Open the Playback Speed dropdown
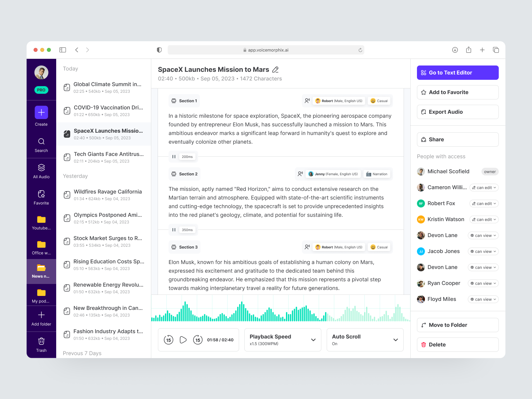Image resolution: width=532 pixels, height=399 pixels. click(x=282, y=339)
